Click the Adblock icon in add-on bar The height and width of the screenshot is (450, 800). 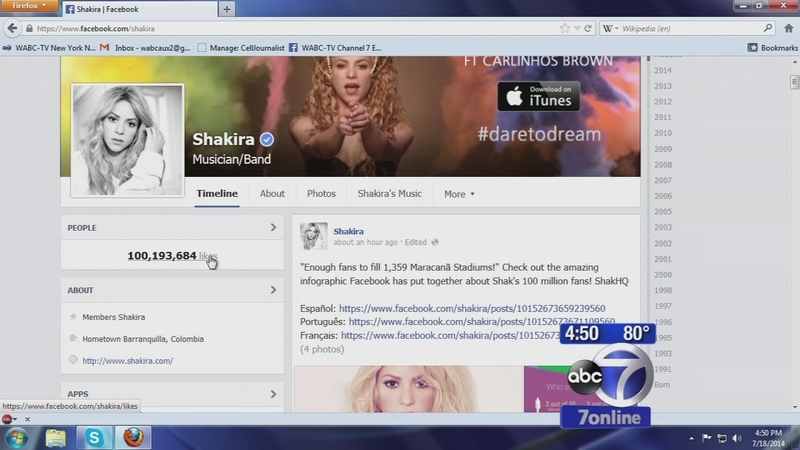7,419
